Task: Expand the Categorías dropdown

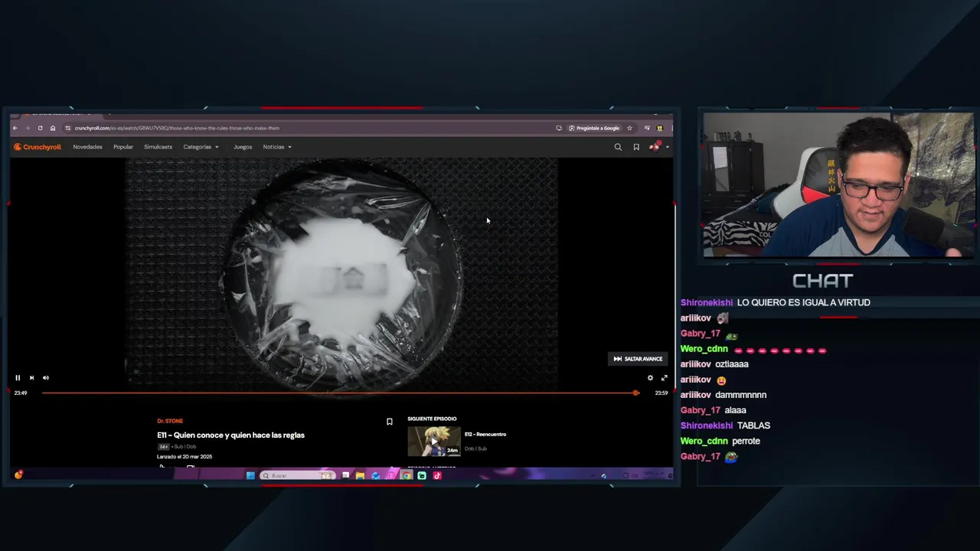Action: (x=201, y=147)
